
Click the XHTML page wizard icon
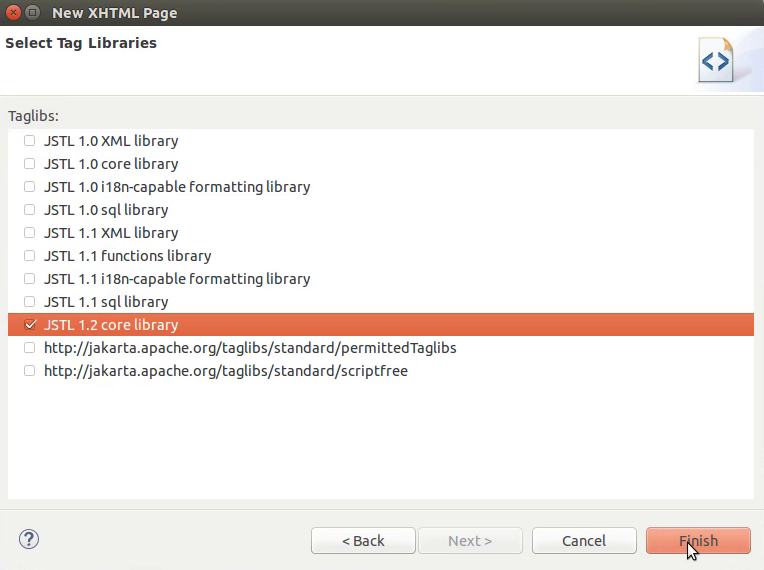click(715, 60)
